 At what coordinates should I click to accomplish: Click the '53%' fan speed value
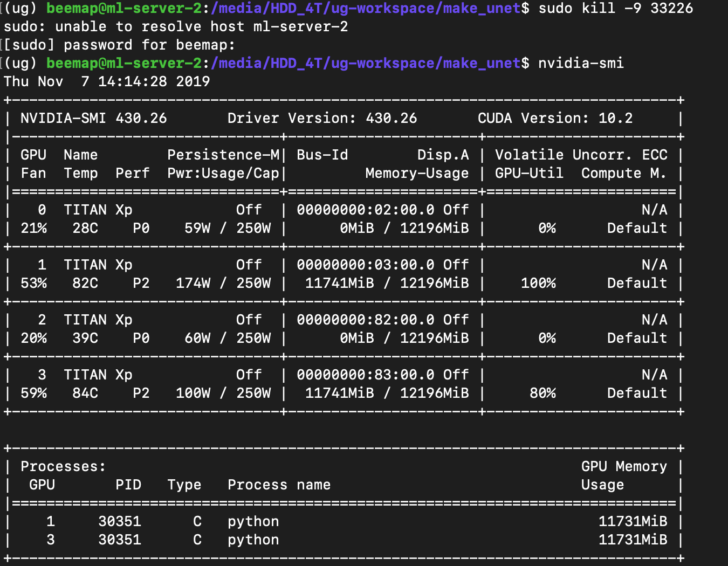pyautogui.click(x=33, y=283)
